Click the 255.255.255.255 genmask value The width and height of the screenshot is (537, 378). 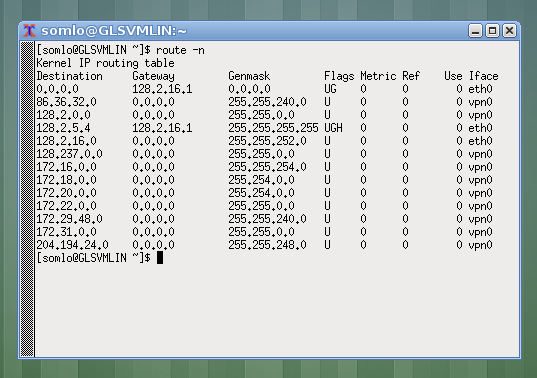273,128
